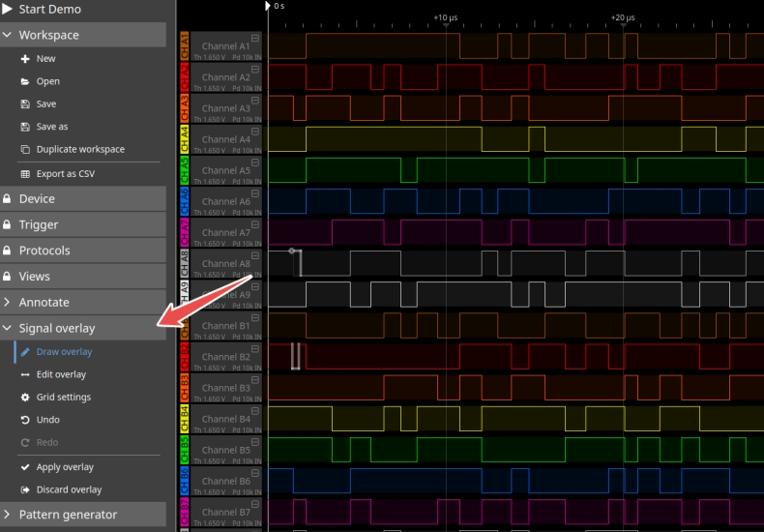The image size is (764, 532).
Task: Click the Export as CSV table icon
Action: 26,174
